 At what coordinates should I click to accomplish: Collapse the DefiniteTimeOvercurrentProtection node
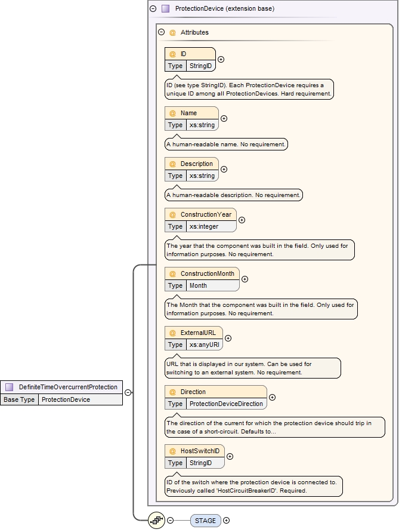point(128,392)
